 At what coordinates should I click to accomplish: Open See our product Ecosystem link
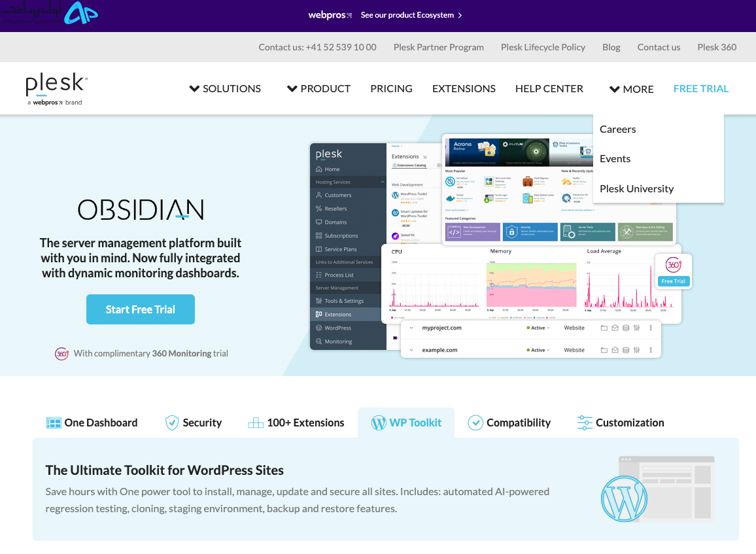click(407, 16)
